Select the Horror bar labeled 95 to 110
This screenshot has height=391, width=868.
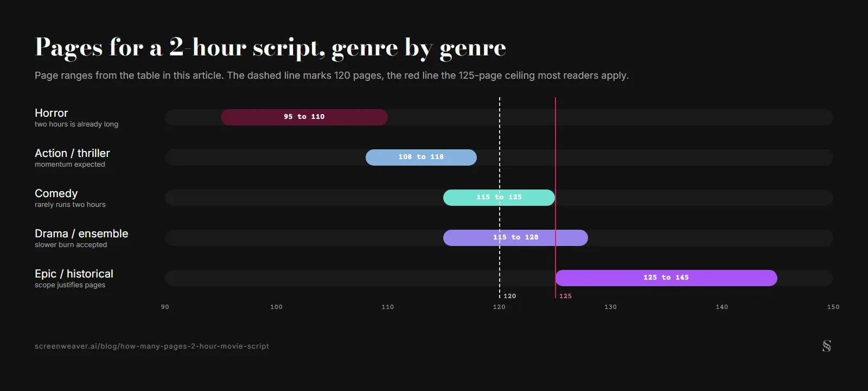(x=304, y=117)
